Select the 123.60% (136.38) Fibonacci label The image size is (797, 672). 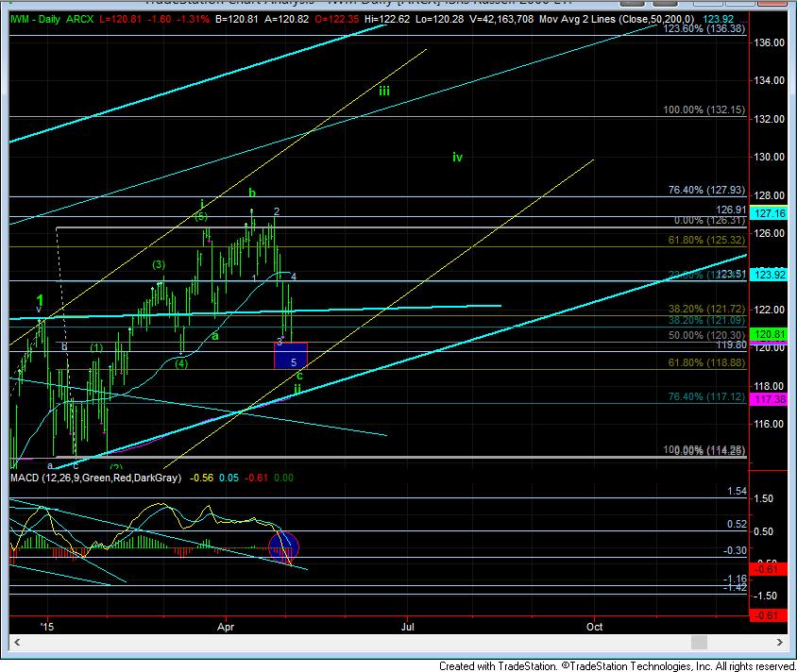pos(704,28)
